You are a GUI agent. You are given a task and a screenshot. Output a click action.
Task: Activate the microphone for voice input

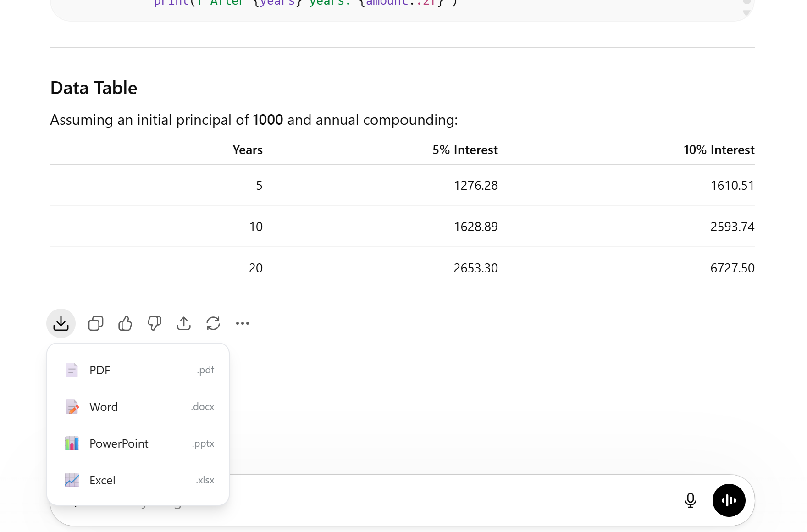pyautogui.click(x=690, y=500)
